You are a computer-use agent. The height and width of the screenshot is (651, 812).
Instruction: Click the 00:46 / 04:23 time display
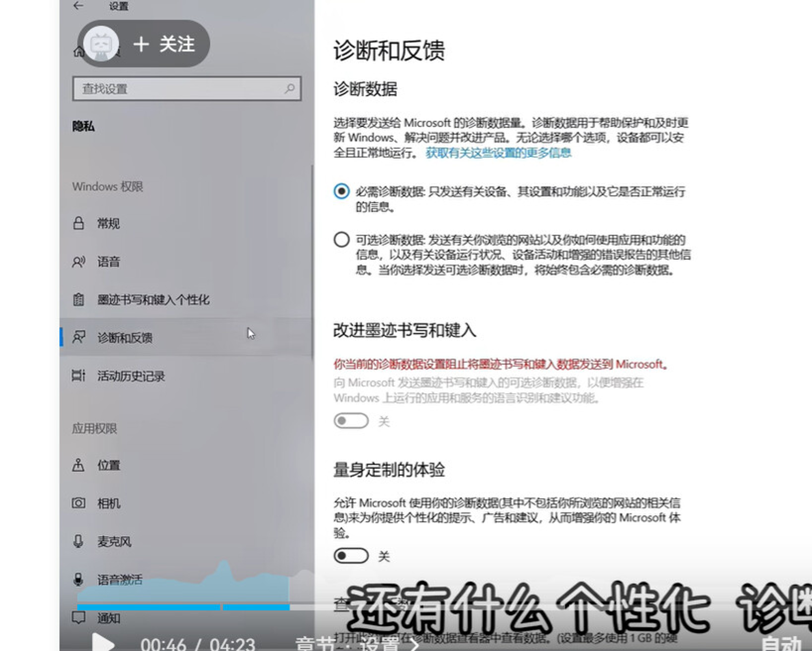pyautogui.click(x=198, y=644)
